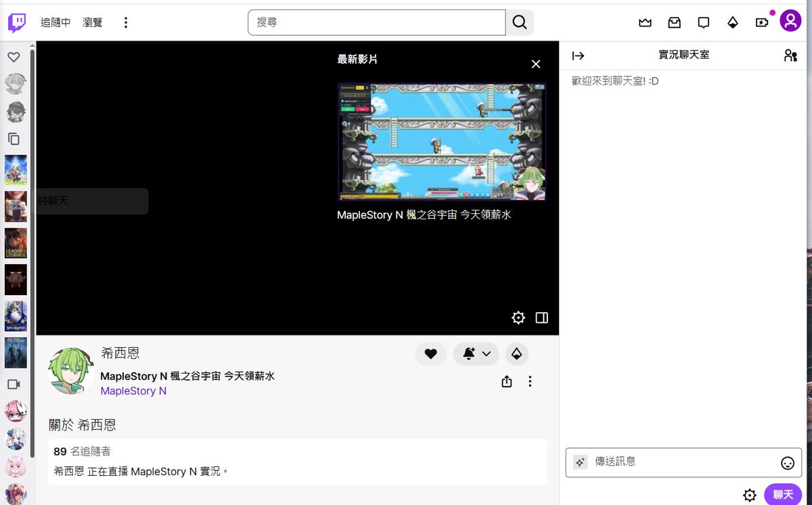Open channel more options three dots

(530, 382)
